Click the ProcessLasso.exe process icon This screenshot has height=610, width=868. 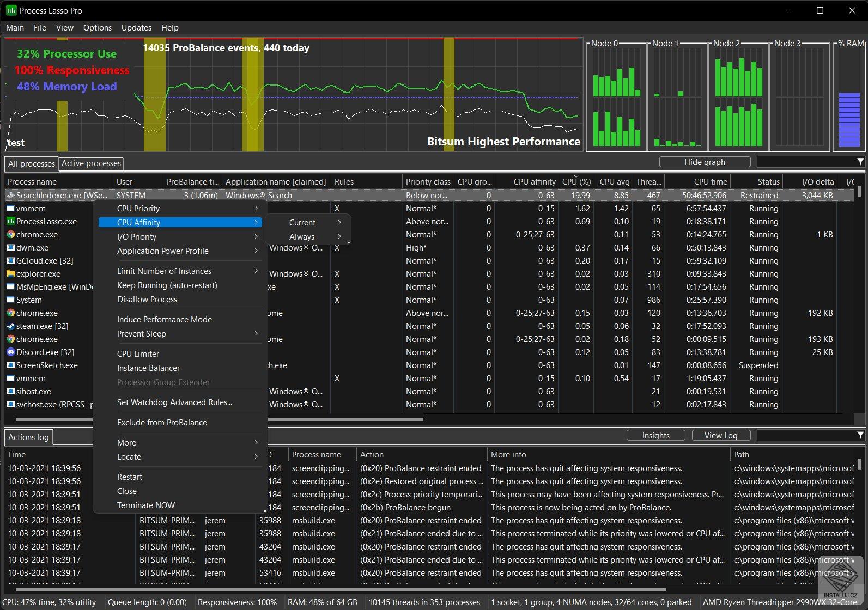coord(10,221)
